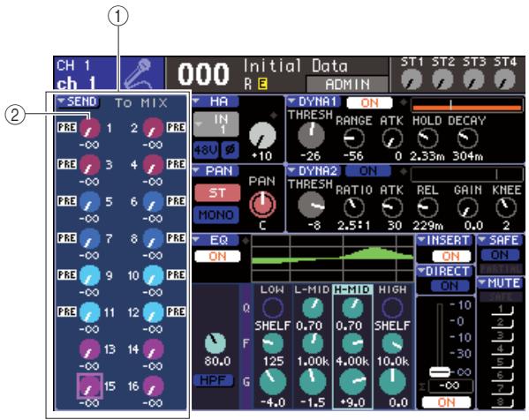Screen dimensions: 529x420
Task: Click the HPF button
Action: [214, 380]
